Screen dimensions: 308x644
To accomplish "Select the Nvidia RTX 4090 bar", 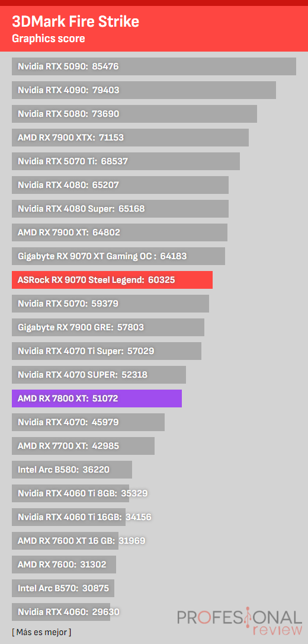I will coord(144,90).
